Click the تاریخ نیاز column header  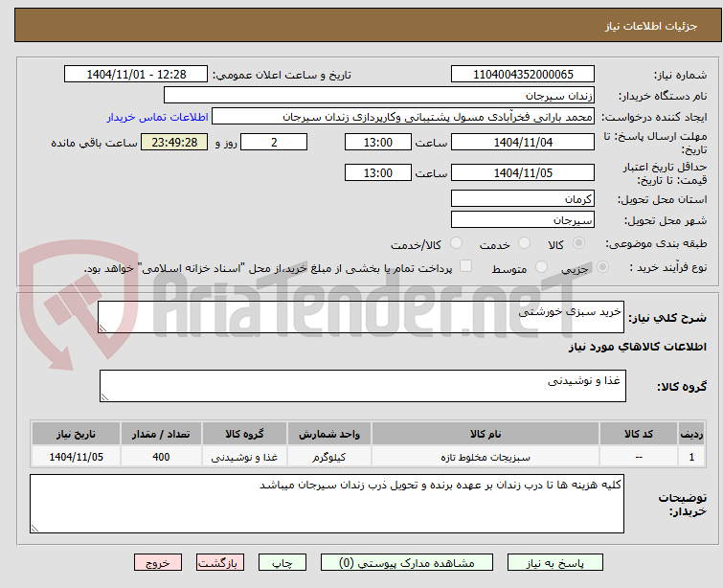click(x=76, y=434)
